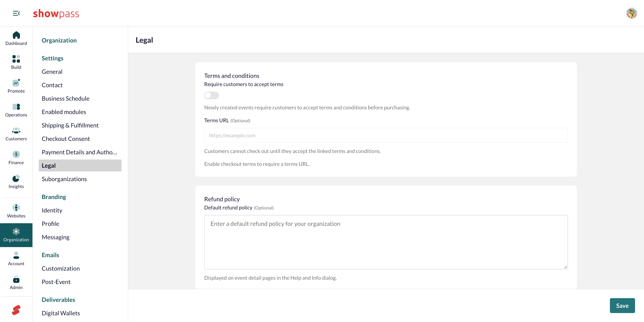Click the Save button
The width and height of the screenshot is (644, 322).
[x=622, y=306]
